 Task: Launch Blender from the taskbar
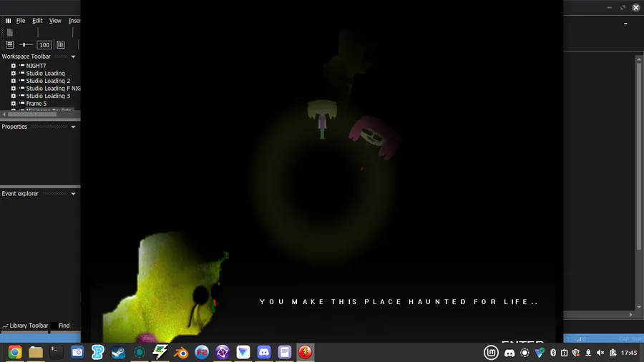click(x=181, y=352)
